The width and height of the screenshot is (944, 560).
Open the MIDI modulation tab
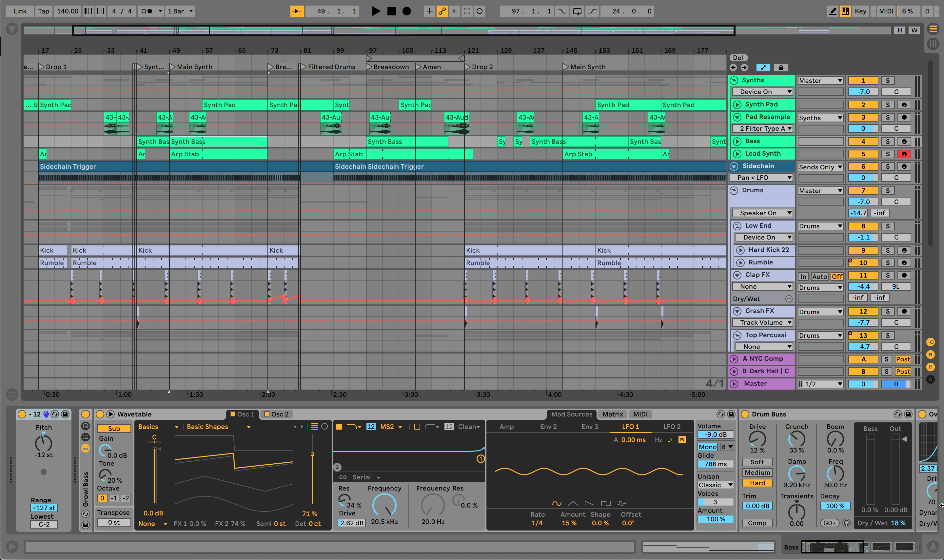pyautogui.click(x=640, y=414)
